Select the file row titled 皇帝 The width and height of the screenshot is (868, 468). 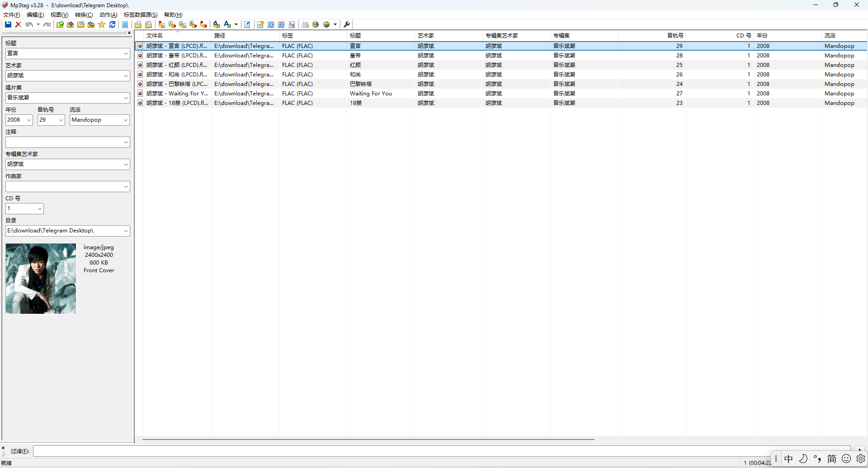click(501, 56)
